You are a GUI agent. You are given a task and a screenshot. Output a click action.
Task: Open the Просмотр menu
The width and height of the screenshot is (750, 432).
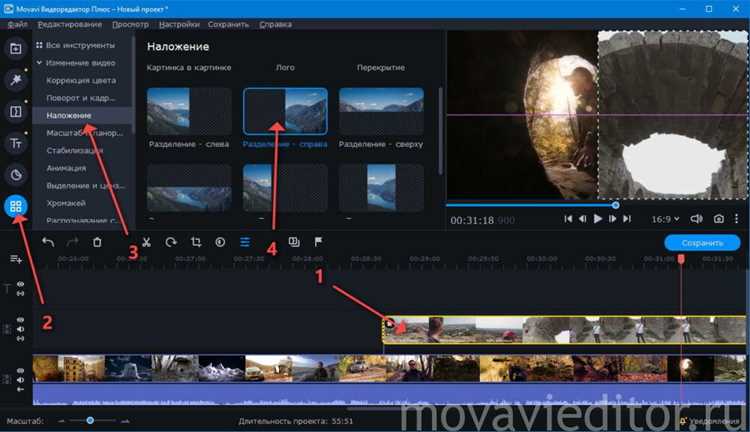(130, 24)
